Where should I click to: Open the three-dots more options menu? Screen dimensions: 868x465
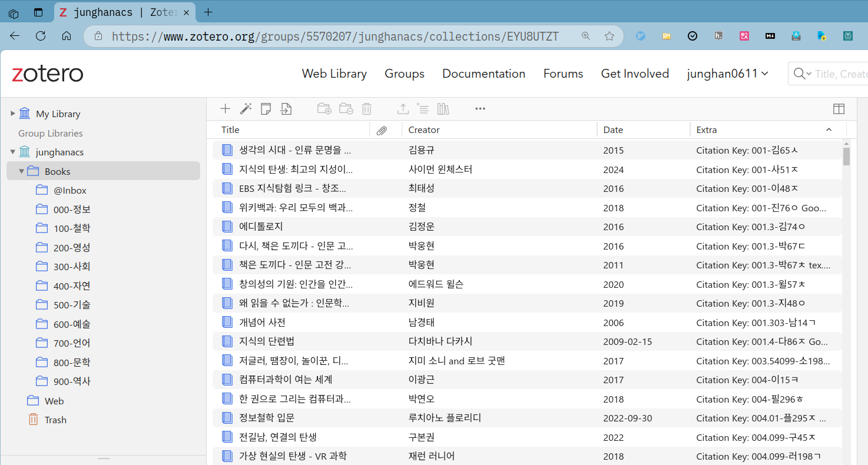[x=480, y=108]
